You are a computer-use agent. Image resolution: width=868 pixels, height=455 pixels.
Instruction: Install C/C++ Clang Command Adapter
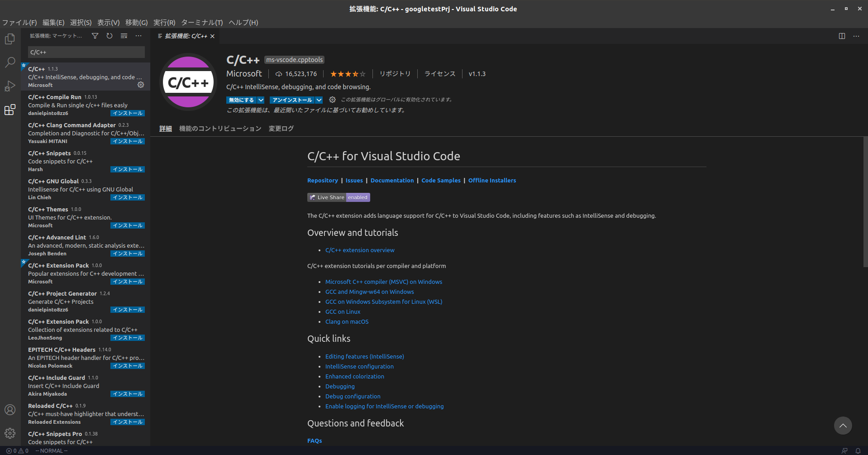coord(128,141)
